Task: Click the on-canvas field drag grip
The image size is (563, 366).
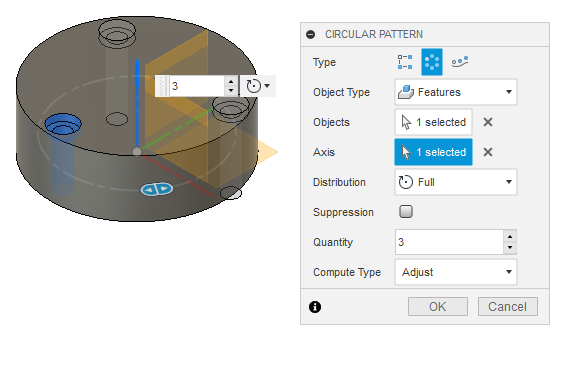Action: pyautogui.click(x=162, y=86)
